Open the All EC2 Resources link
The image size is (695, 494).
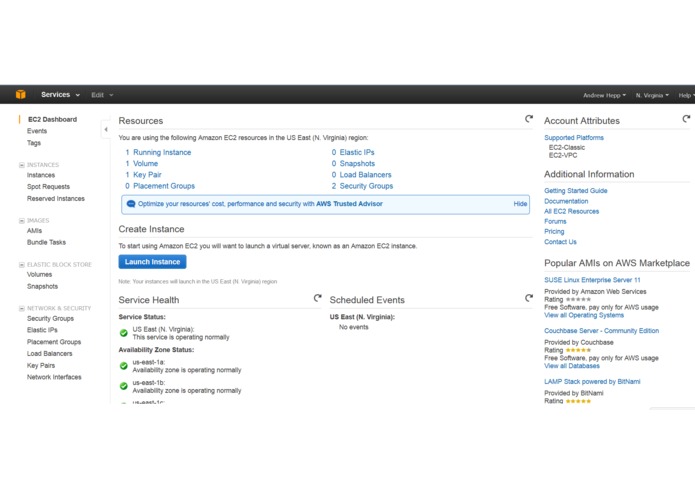[571, 211]
